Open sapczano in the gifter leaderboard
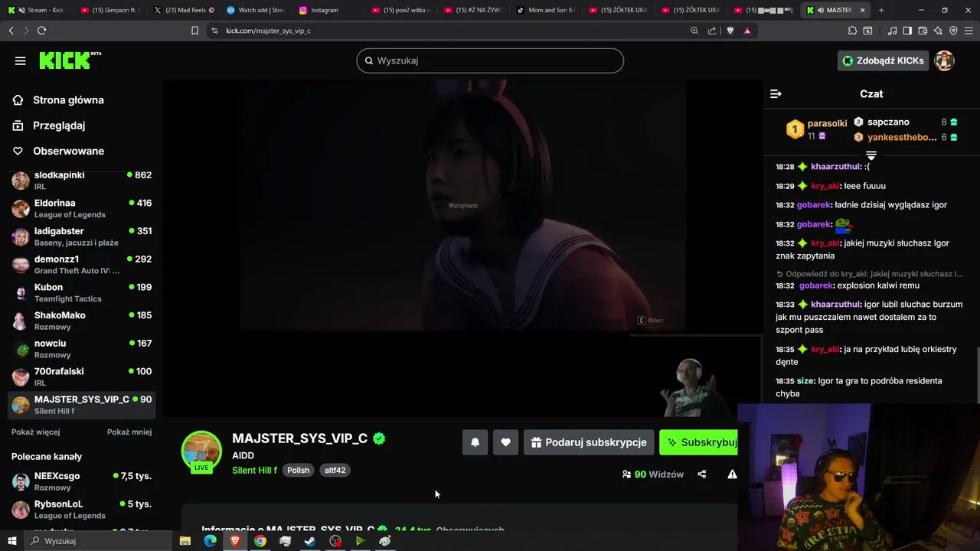 (x=906, y=122)
